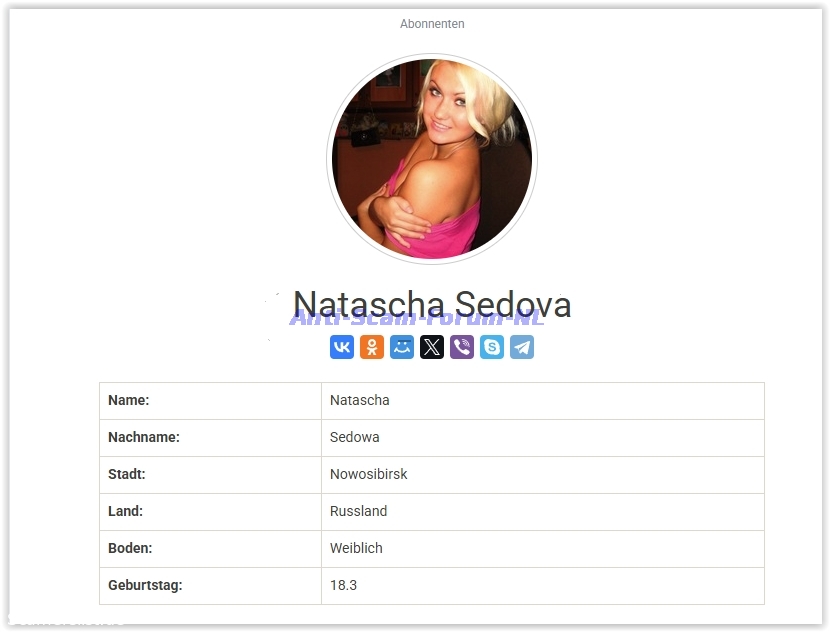Select the Natascha Sedova profile heading
This screenshot has height=632, width=830.
(x=432, y=304)
